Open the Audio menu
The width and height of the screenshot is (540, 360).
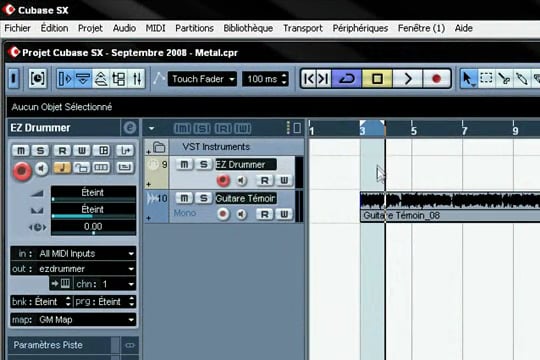(124, 28)
